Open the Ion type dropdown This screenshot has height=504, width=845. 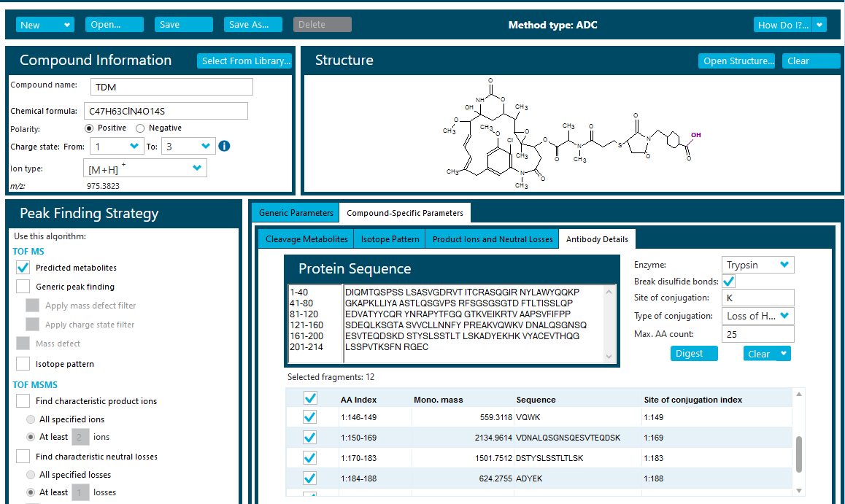196,168
